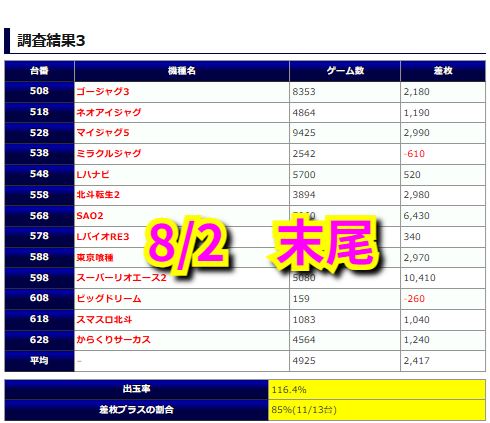Click difference value 2,980

(x=417, y=195)
